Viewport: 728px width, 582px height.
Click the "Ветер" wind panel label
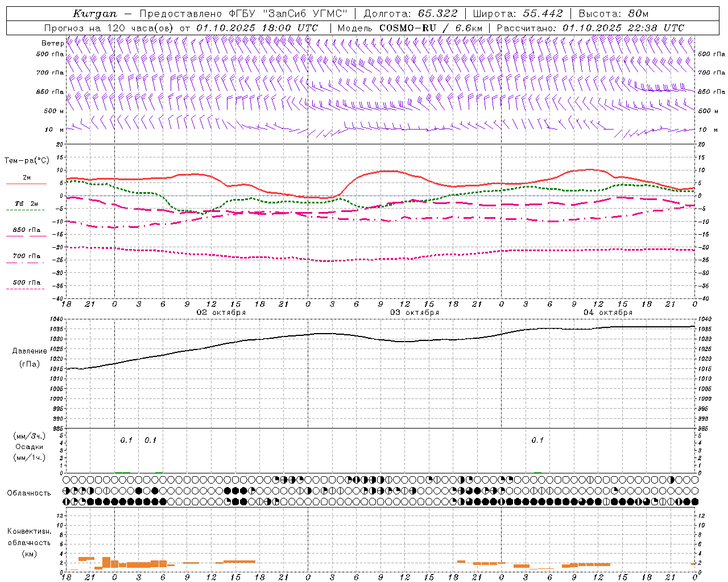(x=52, y=43)
